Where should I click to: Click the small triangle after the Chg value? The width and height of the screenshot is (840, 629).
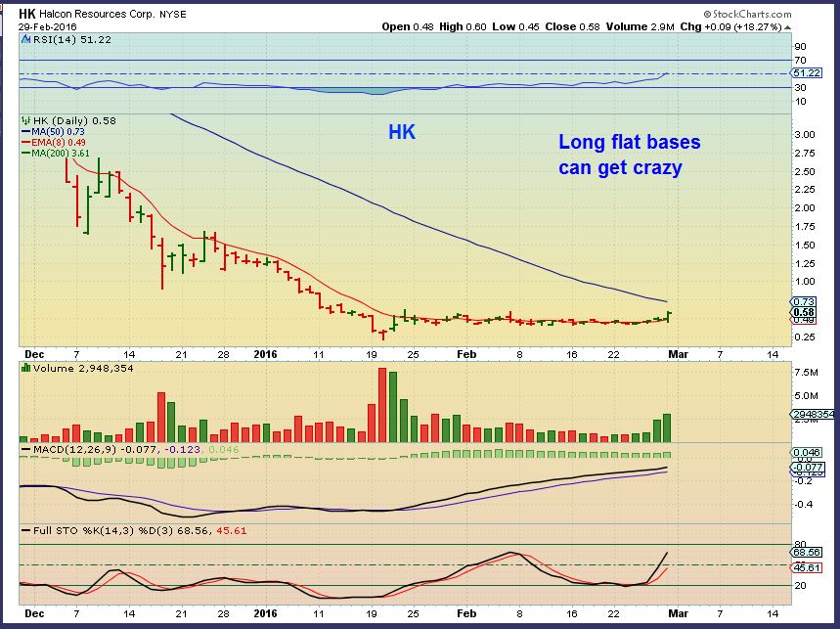tap(787, 27)
